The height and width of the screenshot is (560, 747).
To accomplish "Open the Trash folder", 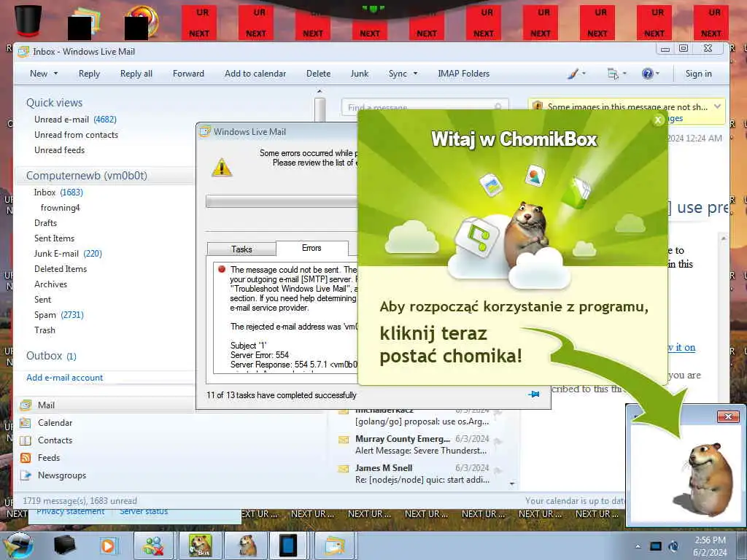I will (x=44, y=330).
